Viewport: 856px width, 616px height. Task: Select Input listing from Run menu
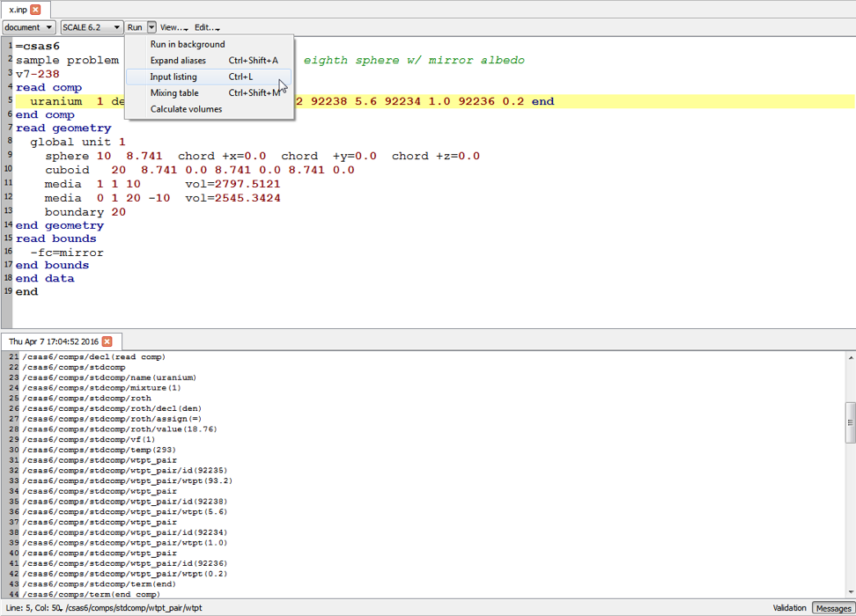(x=173, y=77)
